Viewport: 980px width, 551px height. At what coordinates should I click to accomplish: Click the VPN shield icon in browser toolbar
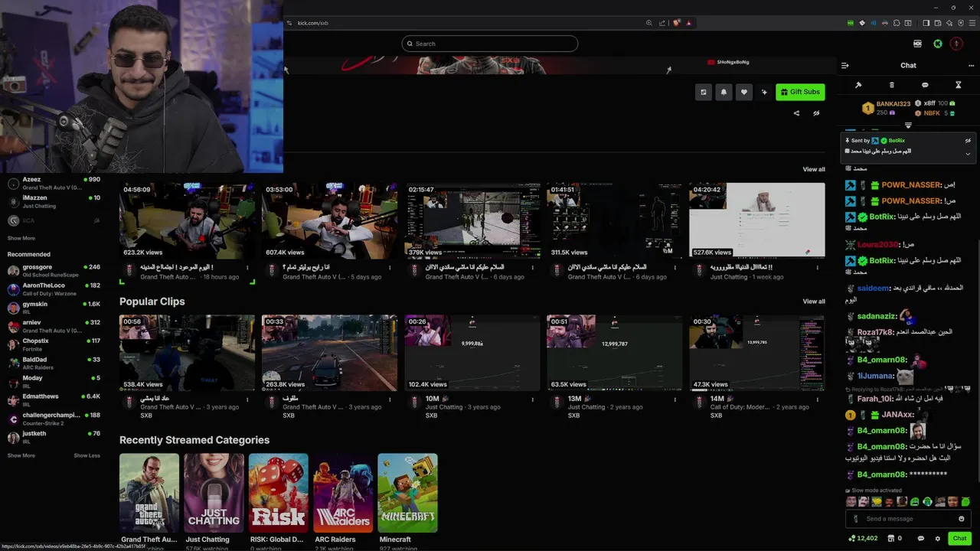pyautogui.click(x=961, y=23)
